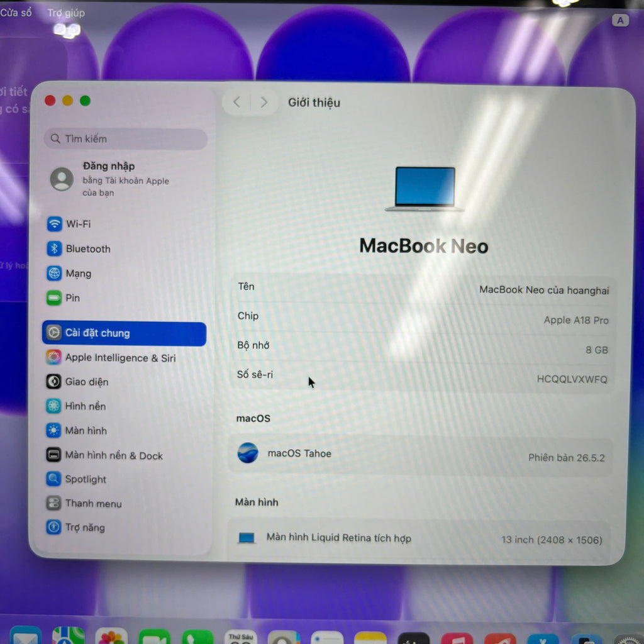Select Mạng network settings

coord(69,273)
